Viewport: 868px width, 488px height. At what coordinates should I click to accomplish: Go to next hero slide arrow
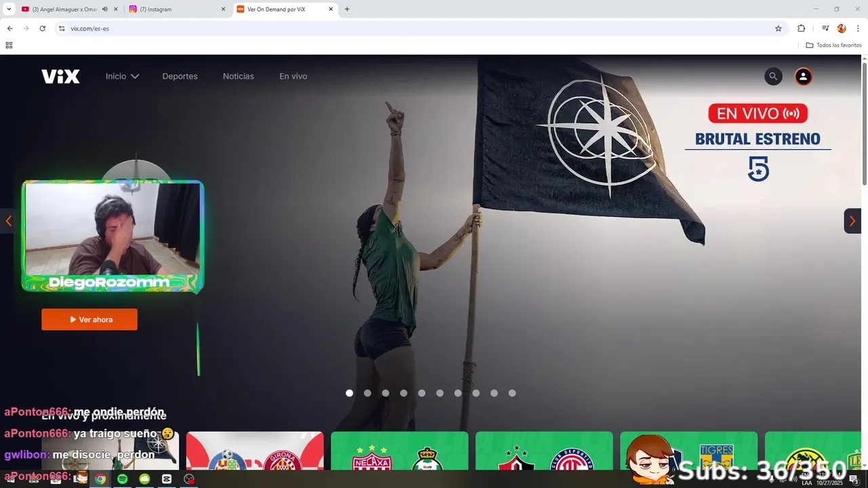coord(852,221)
